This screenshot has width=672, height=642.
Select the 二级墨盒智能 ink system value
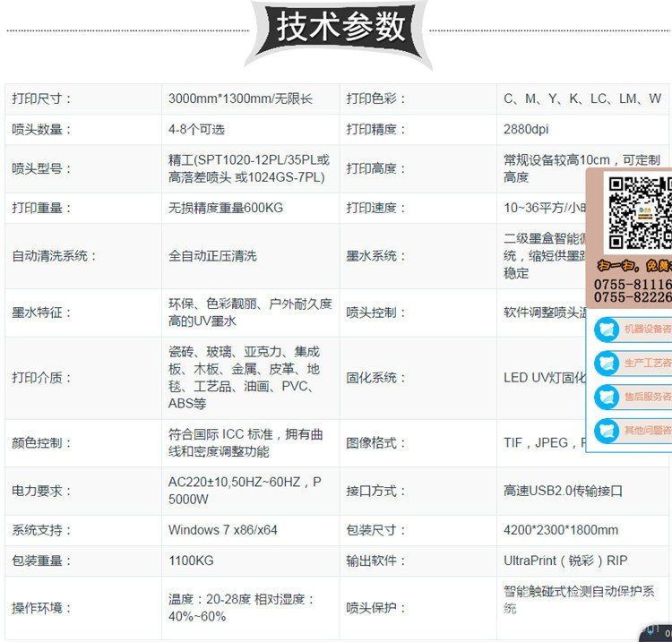coord(545,256)
